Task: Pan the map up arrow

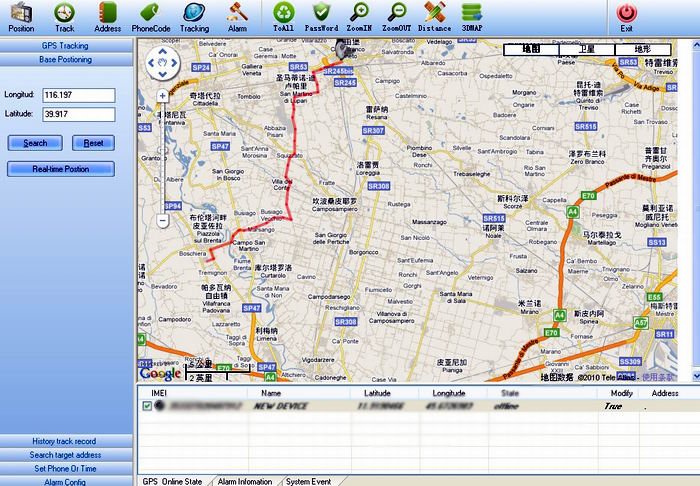Action: [x=162, y=51]
